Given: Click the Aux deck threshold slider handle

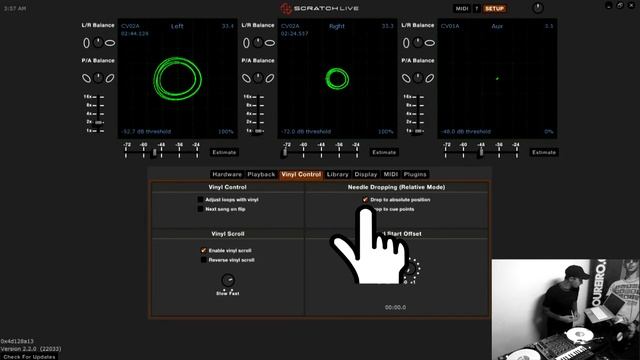Looking at the screenshot, I should (481, 153).
